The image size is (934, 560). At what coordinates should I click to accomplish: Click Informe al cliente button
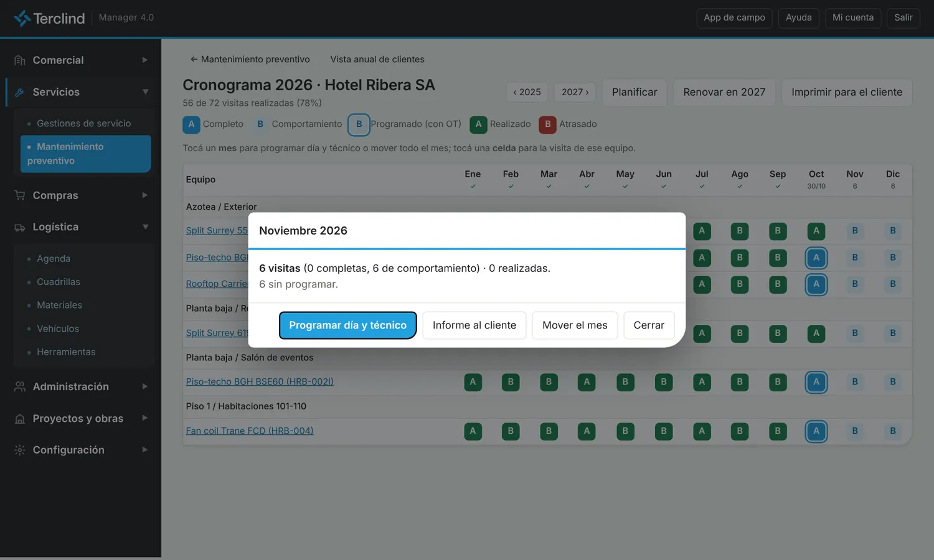pyautogui.click(x=474, y=325)
